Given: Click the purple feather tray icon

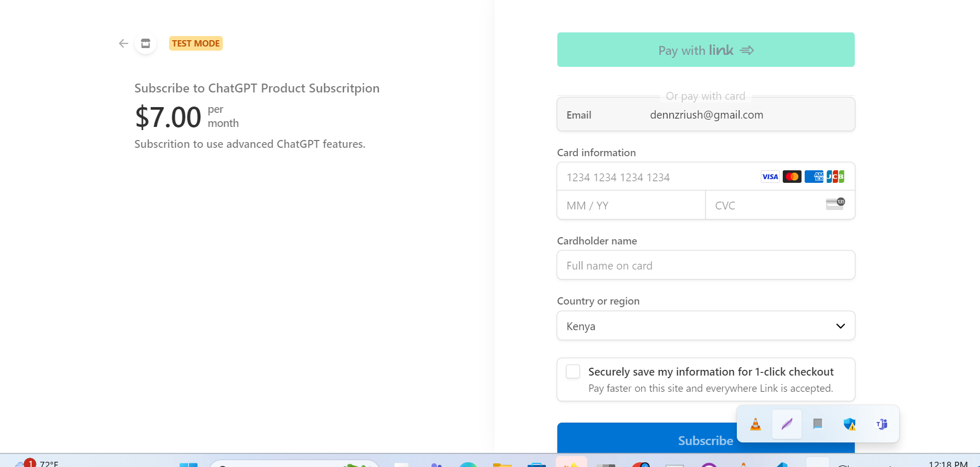Looking at the screenshot, I should click(787, 424).
